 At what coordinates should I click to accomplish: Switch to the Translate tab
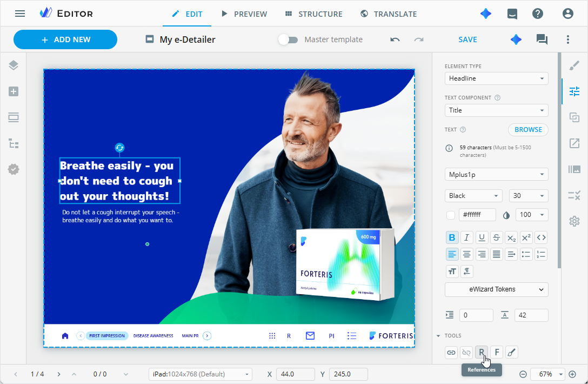389,14
